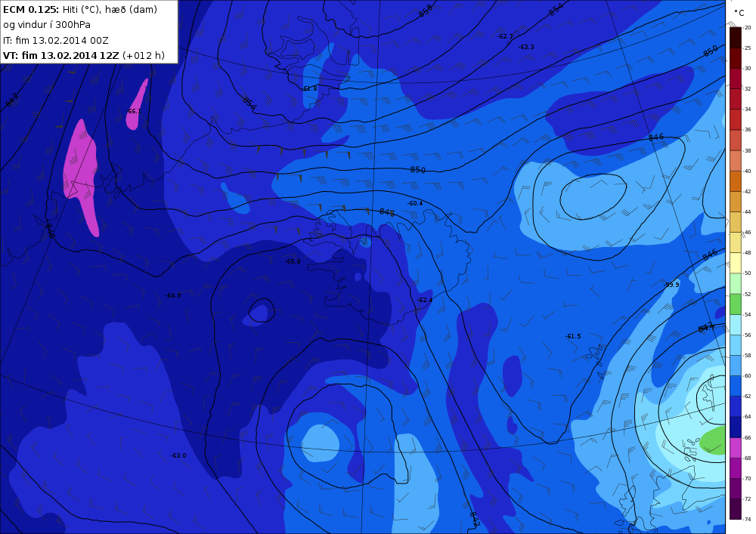This screenshot has height=534, width=756.
Task: Click the dark navy legend swatch between -64 and -66
Action: point(736,427)
